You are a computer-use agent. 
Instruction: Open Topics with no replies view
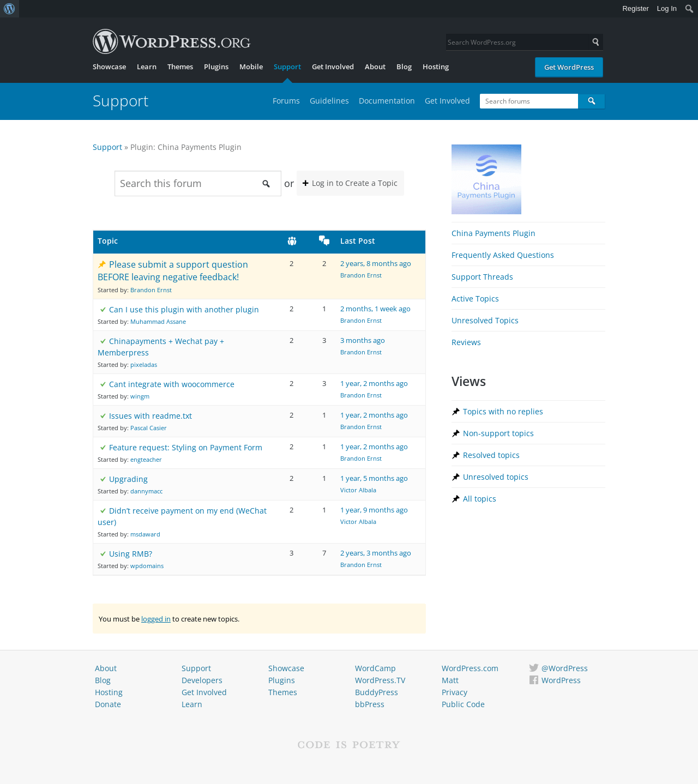(503, 412)
